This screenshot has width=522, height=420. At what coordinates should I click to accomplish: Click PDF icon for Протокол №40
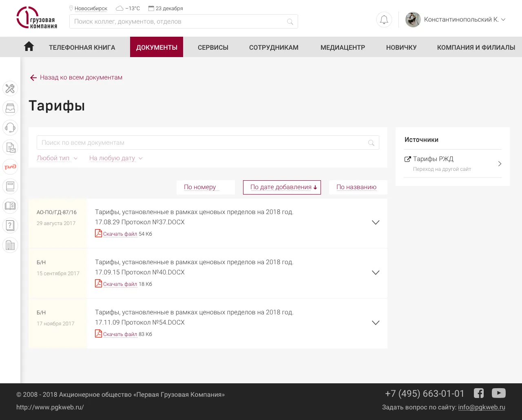point(98,283)
